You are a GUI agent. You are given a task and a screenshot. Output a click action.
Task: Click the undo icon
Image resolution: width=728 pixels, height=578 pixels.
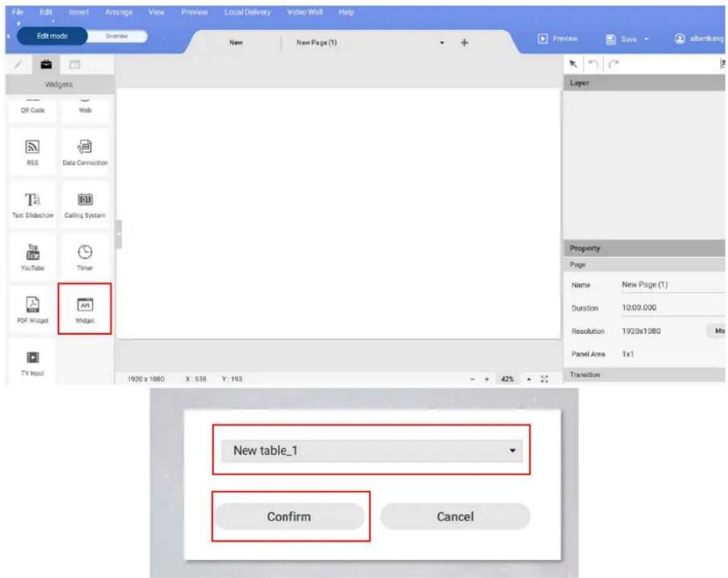pyautogui.click(x=593, y=63)
